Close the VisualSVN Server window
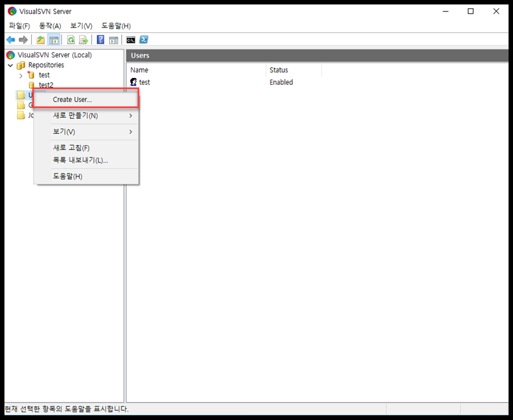 496,11
